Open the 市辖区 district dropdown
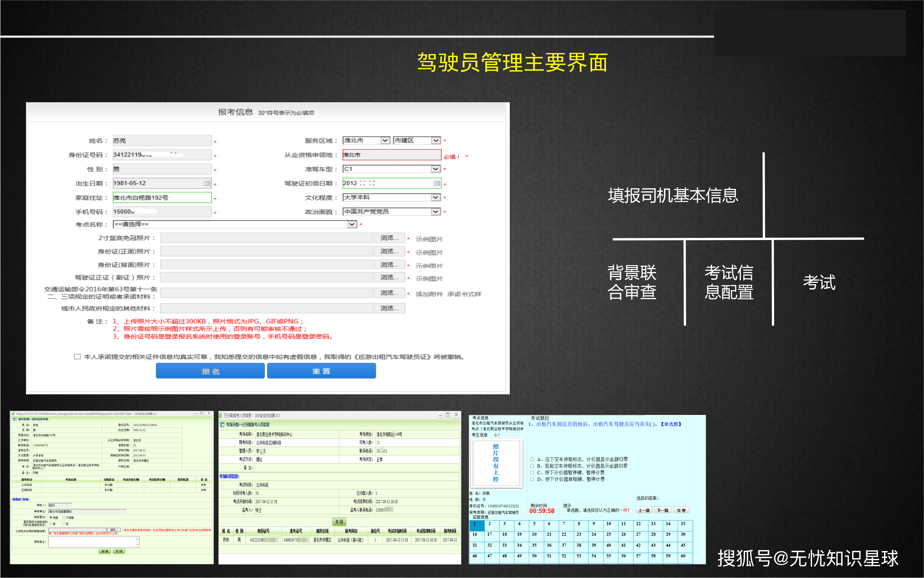Screen dimensions: 924x578 click(435, 141)
